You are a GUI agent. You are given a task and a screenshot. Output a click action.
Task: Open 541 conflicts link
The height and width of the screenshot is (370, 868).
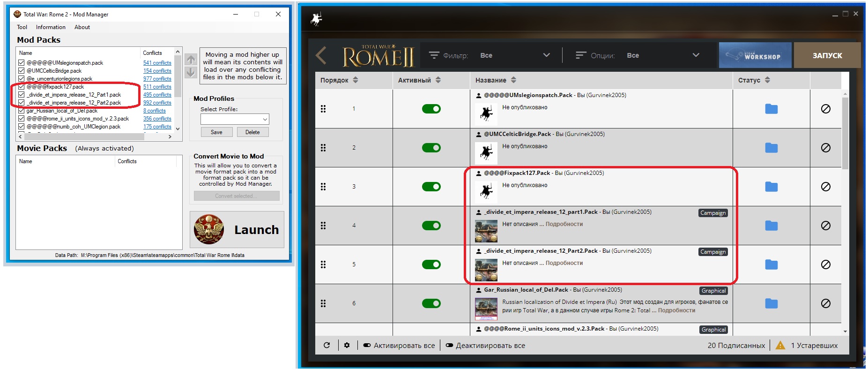click(x=157, y=63)
